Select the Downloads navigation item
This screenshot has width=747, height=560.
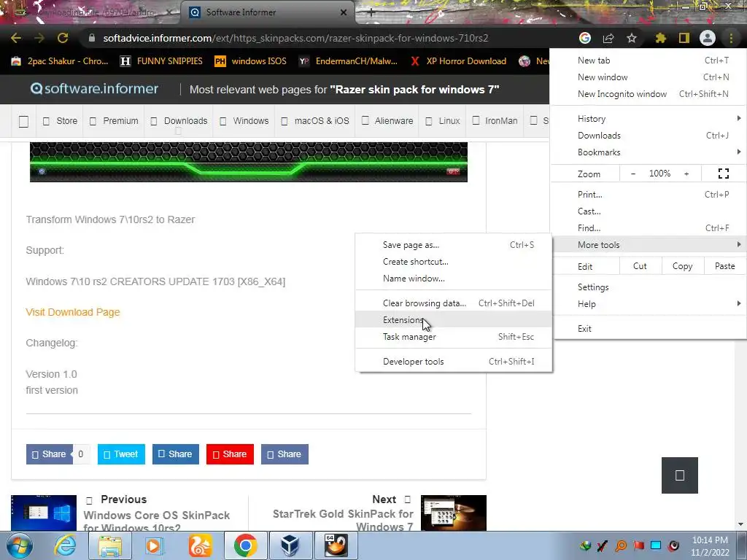pos(179,121)
